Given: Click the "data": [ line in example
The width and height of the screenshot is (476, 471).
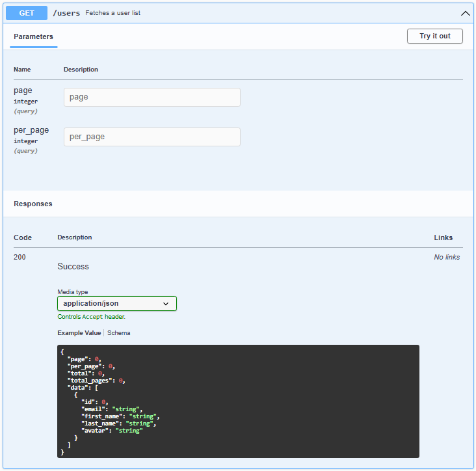Looking at the screenshot, I should [x=83, y=388].
